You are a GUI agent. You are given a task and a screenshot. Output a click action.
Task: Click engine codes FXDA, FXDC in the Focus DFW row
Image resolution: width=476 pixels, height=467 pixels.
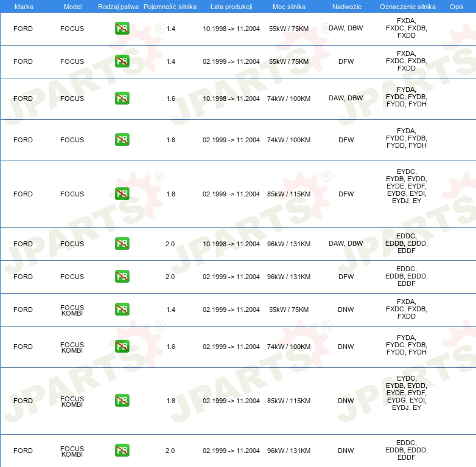407,61
